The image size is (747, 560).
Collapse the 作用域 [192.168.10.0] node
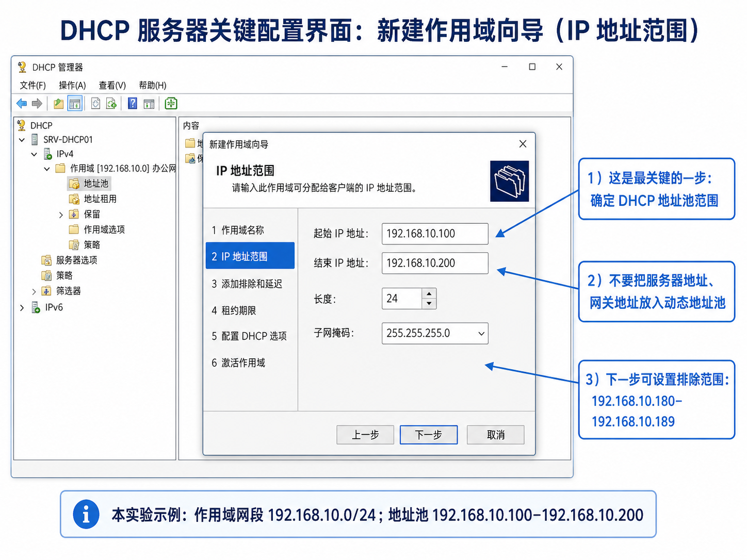pyautogui.click(x=47, y=169)
